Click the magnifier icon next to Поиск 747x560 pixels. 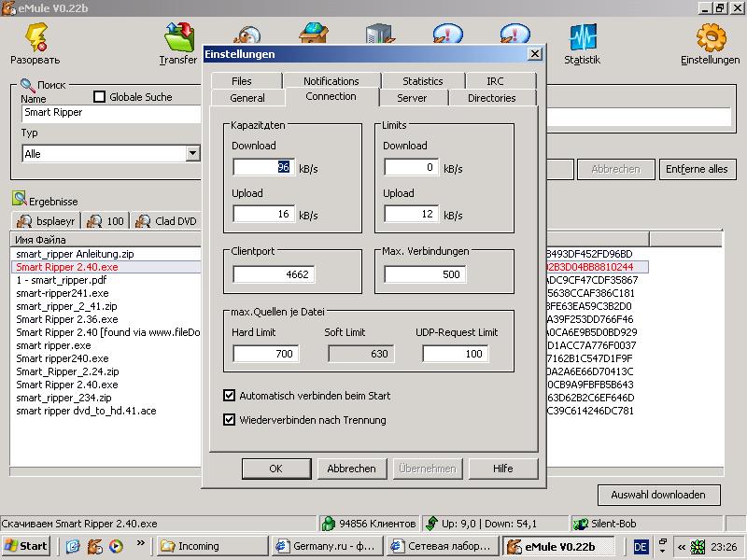click(x=27, y=86)
